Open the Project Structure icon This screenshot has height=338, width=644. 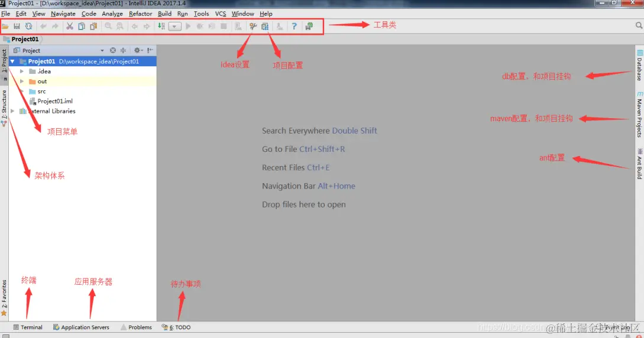[x=265, y=26]
